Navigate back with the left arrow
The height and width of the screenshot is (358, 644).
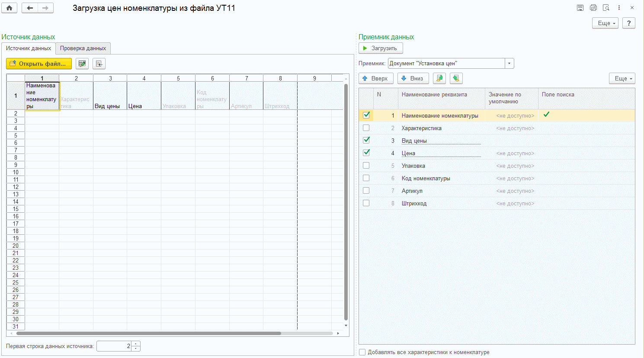tap(30, 8)
